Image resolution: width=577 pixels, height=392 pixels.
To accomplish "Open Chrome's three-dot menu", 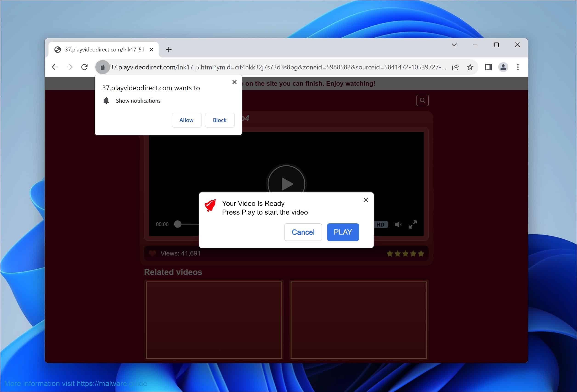I will (518, 67).
